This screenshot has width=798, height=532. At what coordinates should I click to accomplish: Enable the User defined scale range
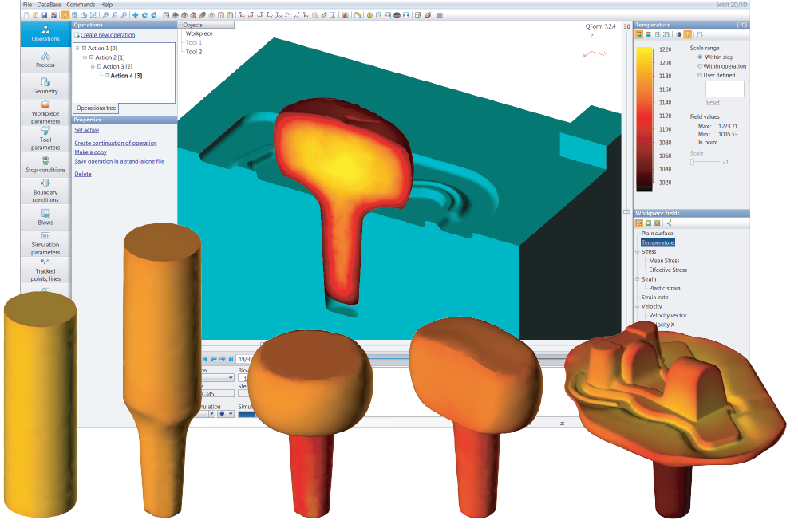tap(701, 75)
